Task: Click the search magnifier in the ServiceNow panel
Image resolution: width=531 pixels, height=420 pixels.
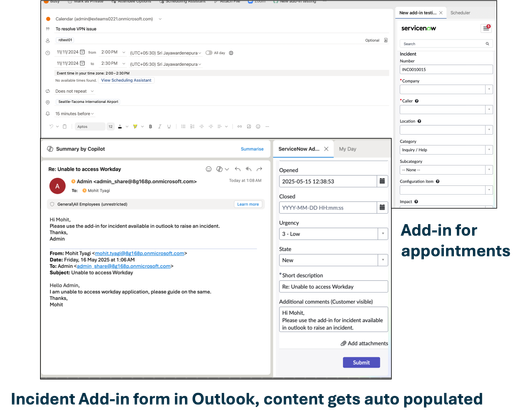Action: coord(487,44)
